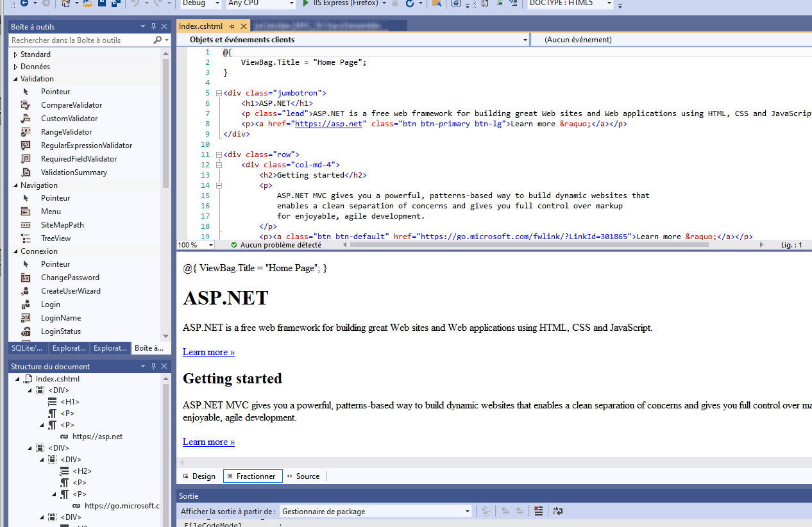Open the (Aucun événement) event dropdown
The height and width of the screenshot is (527, 812).
coord(671,40)
